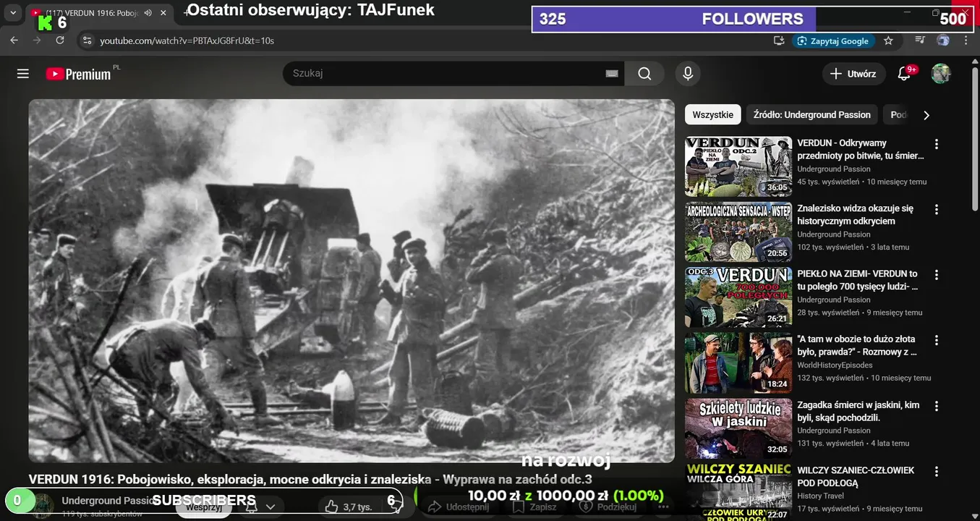Click the youtube.com address bar URL

[187, 41]
